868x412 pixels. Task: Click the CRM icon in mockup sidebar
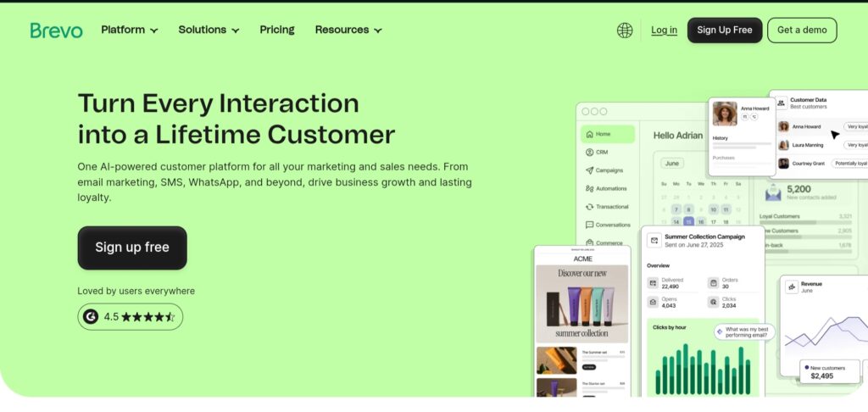click(589, 153)
